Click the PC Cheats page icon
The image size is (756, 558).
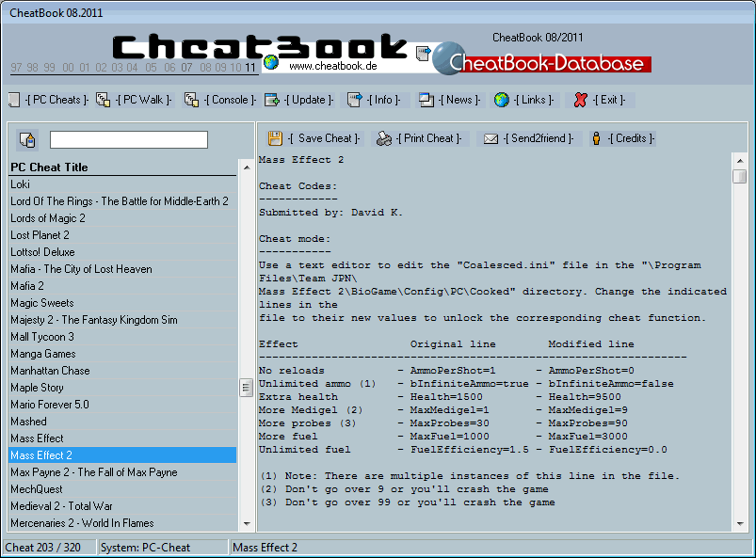point(14,100)
